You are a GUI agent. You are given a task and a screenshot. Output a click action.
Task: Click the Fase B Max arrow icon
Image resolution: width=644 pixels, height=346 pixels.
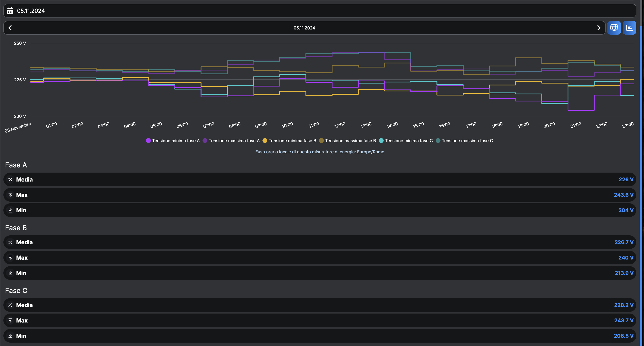(10, 258)
